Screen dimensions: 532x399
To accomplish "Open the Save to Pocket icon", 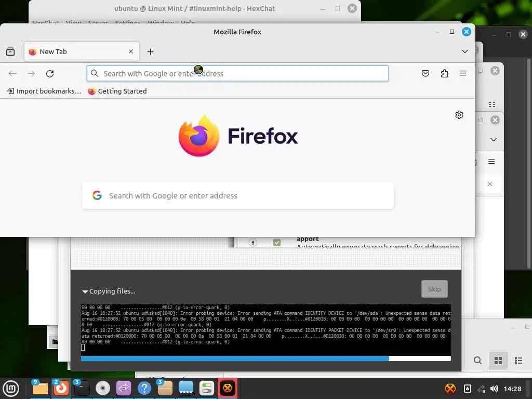I will click(425, 73).
